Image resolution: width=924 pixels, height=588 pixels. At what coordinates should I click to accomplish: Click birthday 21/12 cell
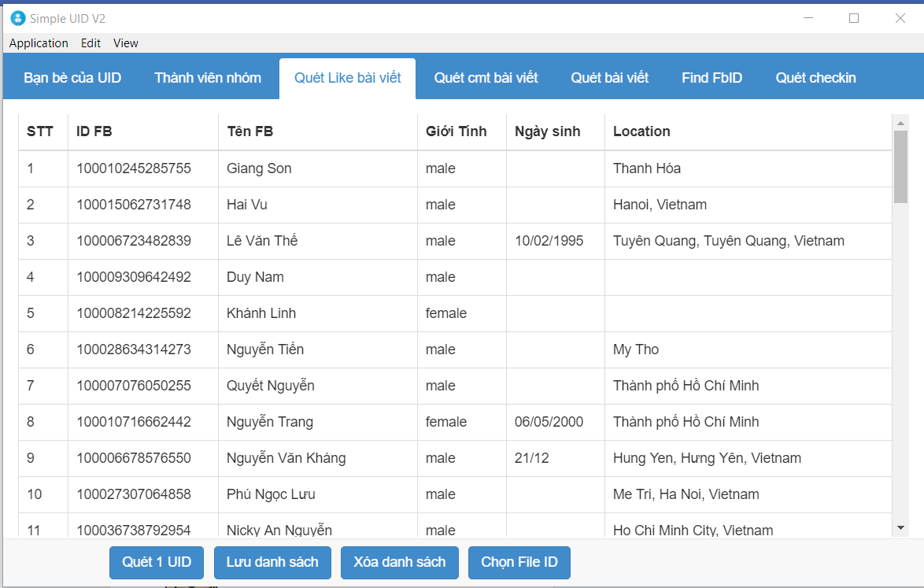(556, 459)
